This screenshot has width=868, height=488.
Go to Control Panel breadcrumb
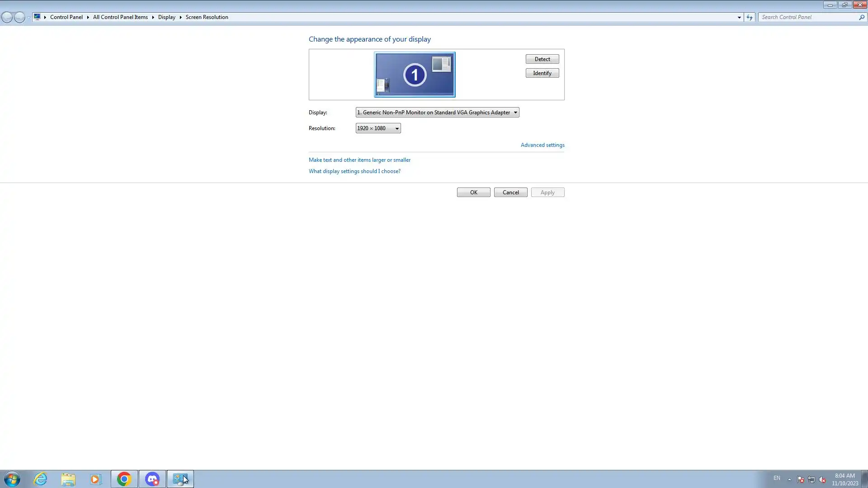click(66, 17)
